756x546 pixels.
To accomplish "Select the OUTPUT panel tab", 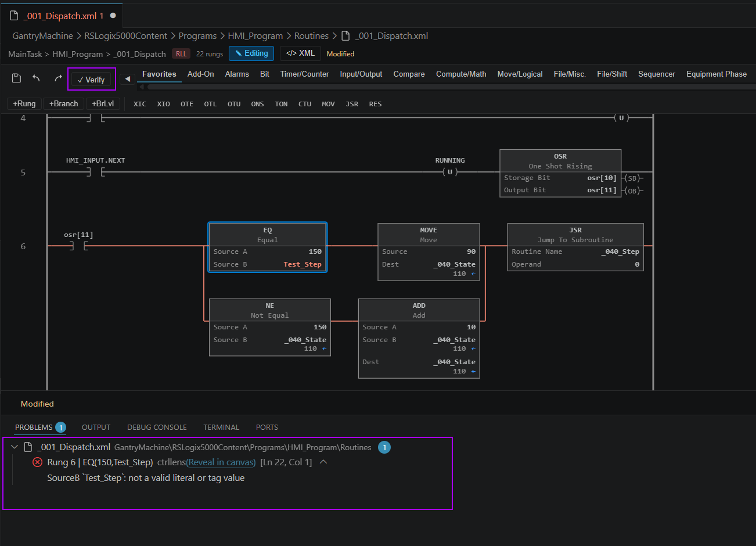I will 96,427.
